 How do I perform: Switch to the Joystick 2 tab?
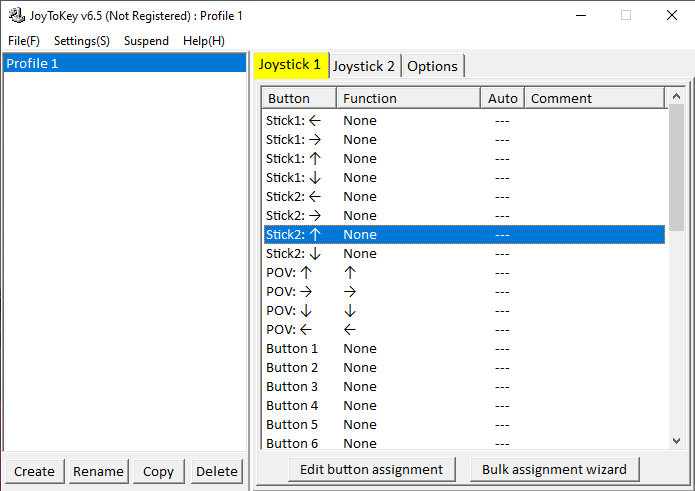[364, 66]
